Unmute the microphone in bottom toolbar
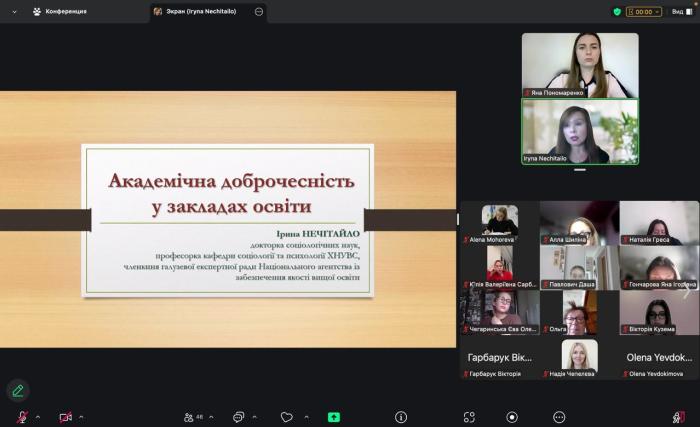The height and width of the screenshot is (427, 700). [x=21, y=417]
